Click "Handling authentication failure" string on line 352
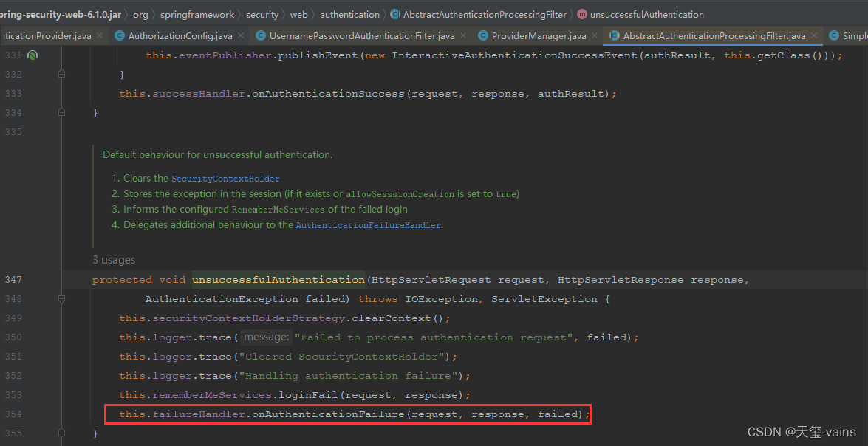Screen dimensions: 868x446 tap(348, 376)
